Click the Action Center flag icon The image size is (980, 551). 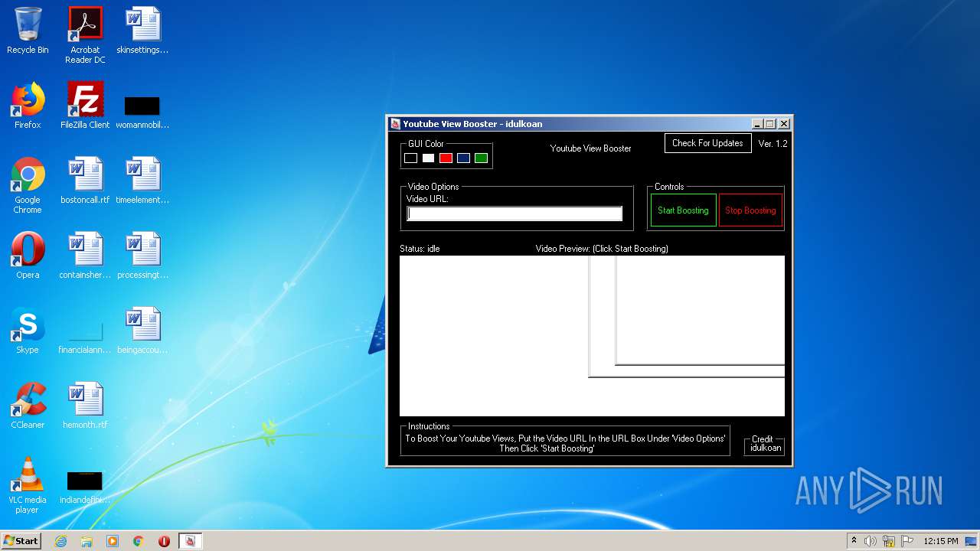tap(907, 541)
